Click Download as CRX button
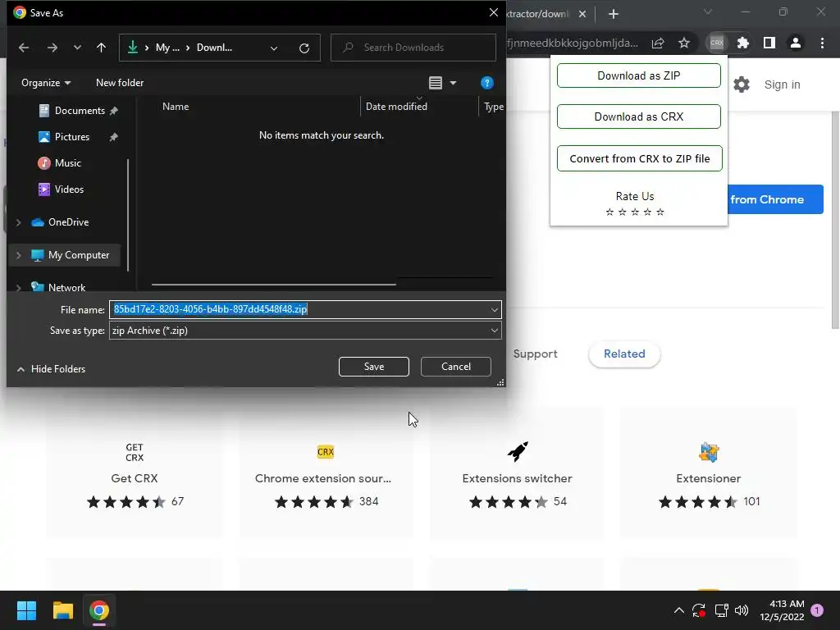The height and width of the screenshot is (630, 840). [x=638, y=116]
